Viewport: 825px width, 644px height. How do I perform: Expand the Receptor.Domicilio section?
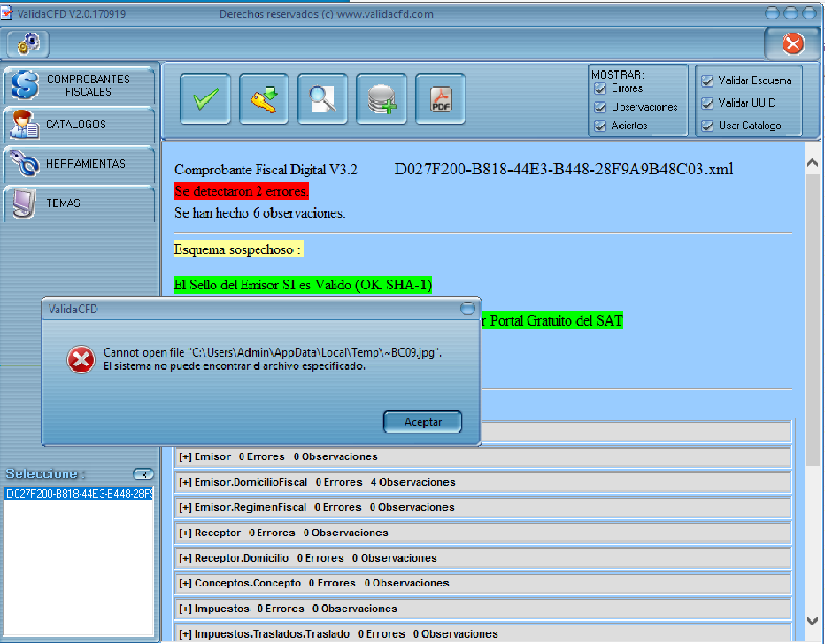482,558
